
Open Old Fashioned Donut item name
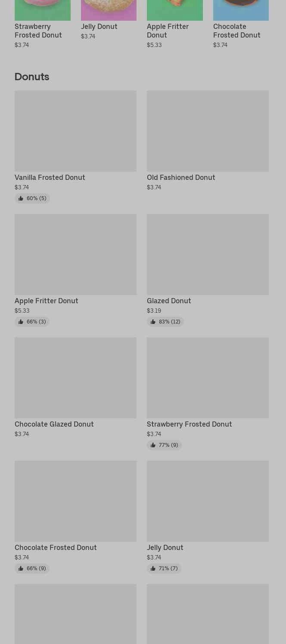point(181,177)
